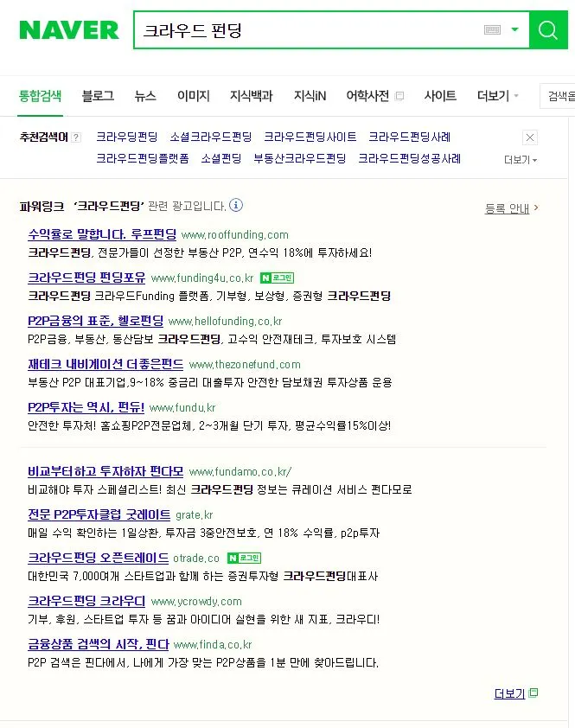Screen dimensions: 575x728
Task: Open the 이미지 tab
Action: [x=194, y=96]
